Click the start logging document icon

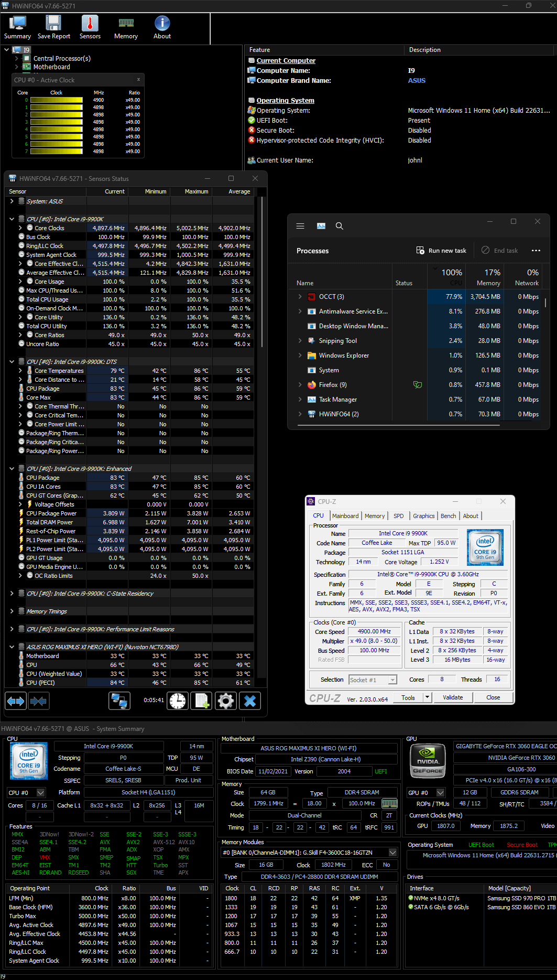tap(201, 701)
